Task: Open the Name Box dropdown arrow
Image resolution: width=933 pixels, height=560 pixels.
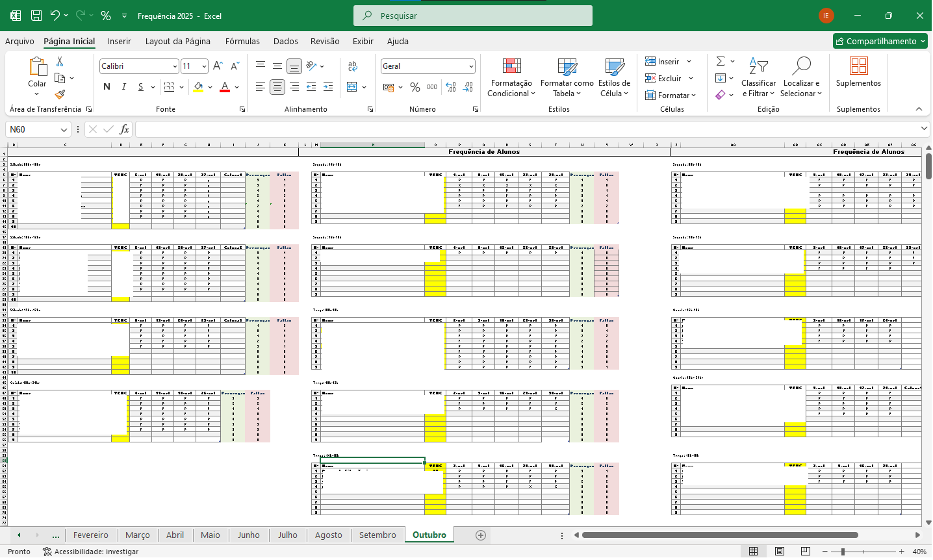Action: coord(64,130)
